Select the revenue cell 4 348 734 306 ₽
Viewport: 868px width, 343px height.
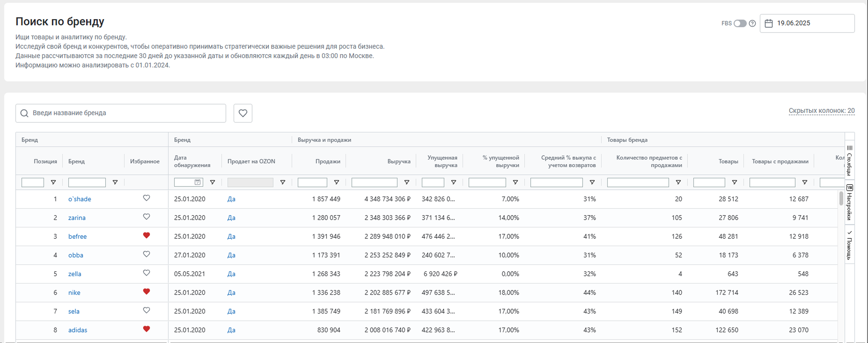[x=387, y=199]
